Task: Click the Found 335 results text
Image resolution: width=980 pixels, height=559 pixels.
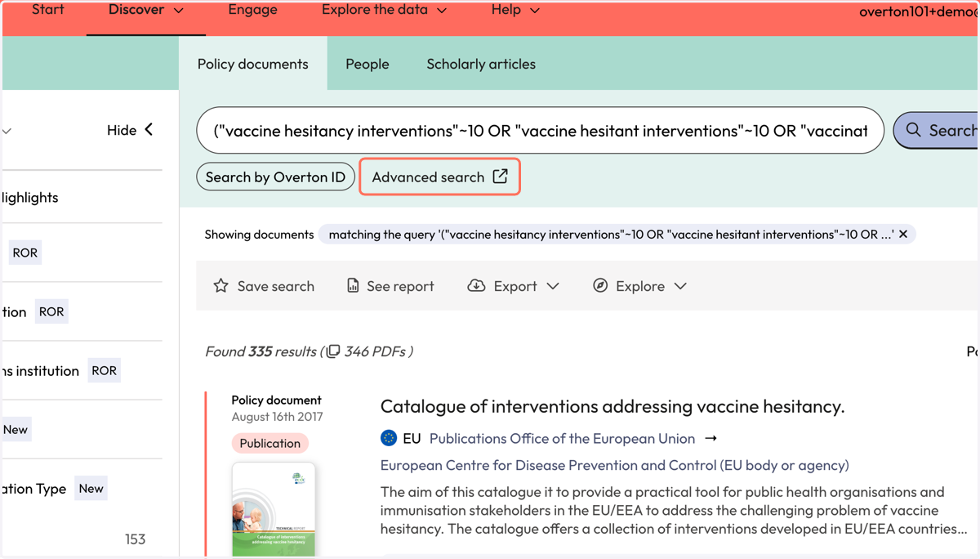Action: [x=261, y=351]
